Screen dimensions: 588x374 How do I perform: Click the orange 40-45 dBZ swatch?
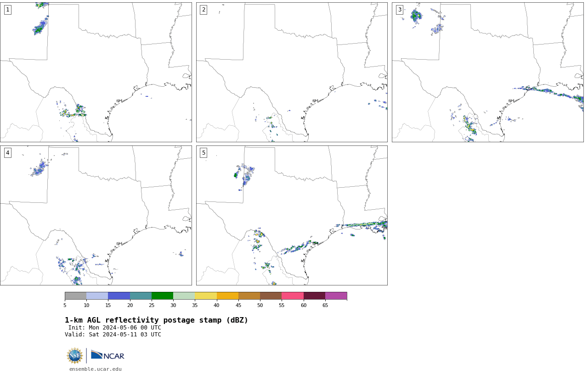227,296
